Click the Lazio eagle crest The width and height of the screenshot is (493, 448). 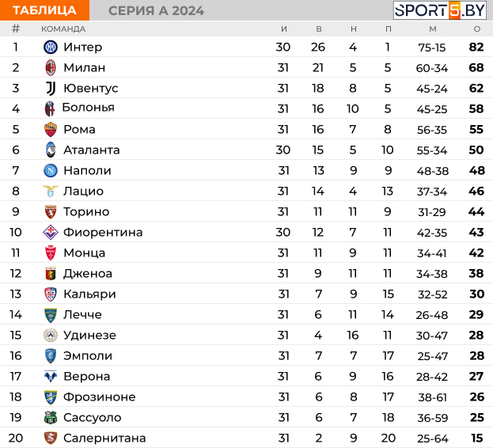coord(51,191)
